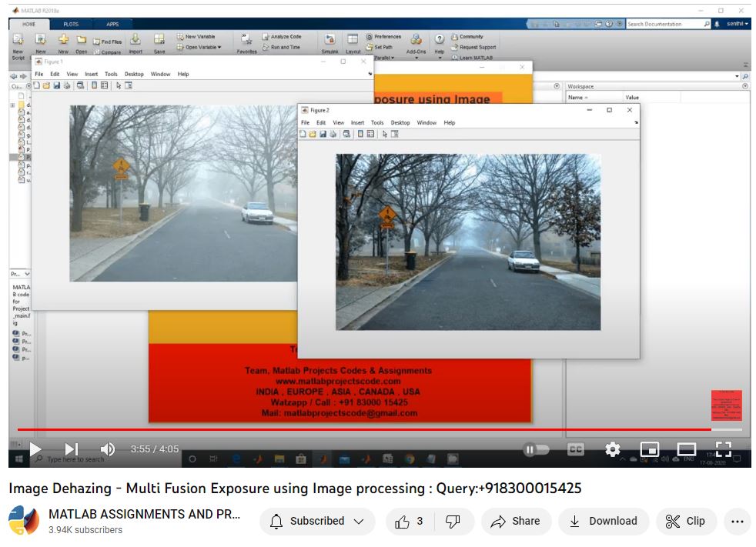Sort Workspace by Name column
This screenshot has width=756, height=547.
[594, 98]
